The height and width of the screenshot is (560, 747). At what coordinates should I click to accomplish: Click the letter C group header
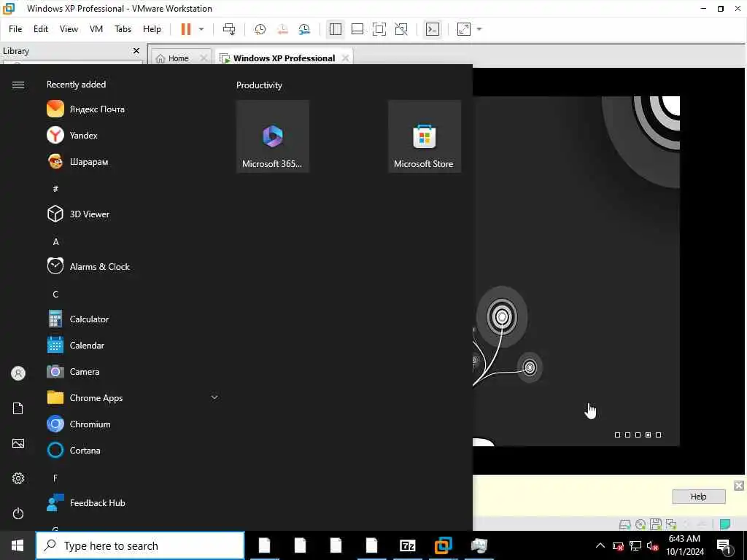55,294
